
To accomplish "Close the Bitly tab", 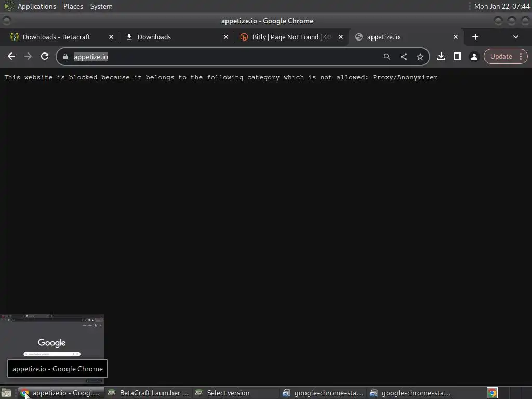I will click(x=341, y=37).
